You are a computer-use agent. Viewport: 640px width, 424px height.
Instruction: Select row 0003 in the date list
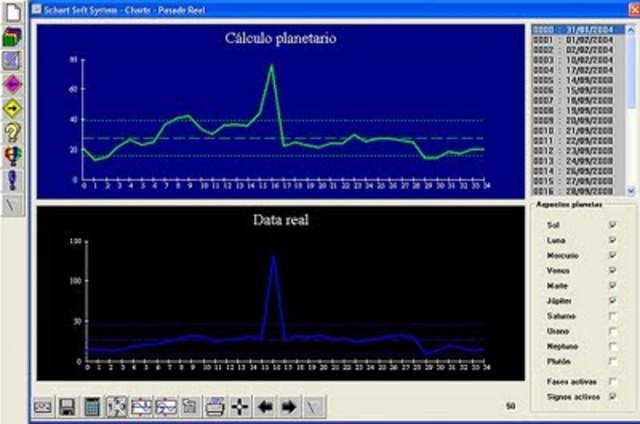click(x=578, y=60)
